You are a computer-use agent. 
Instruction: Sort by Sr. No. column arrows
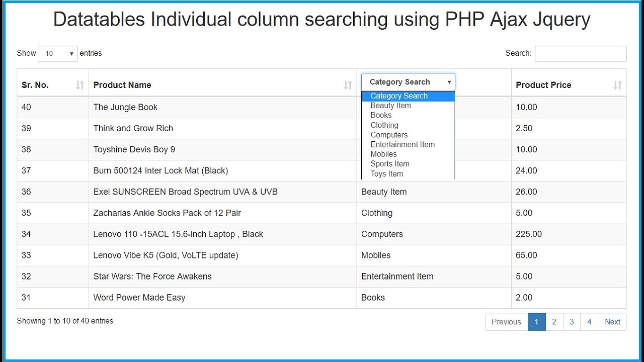coord(79,85)
